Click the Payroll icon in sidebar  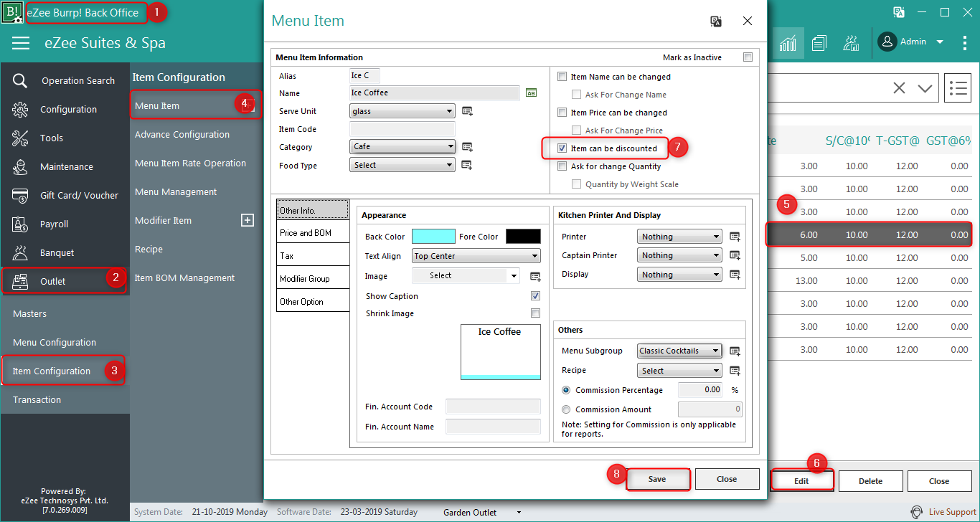(x=20, y=224)
